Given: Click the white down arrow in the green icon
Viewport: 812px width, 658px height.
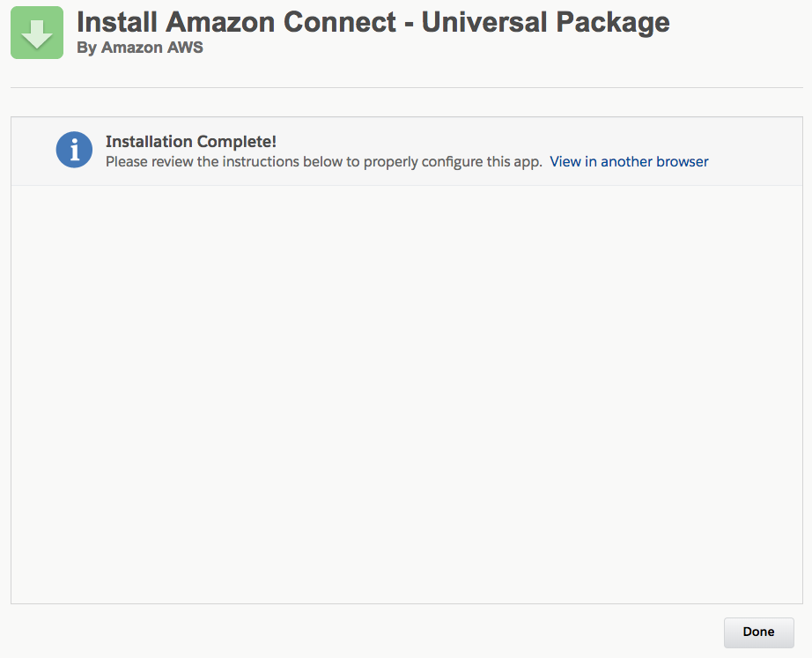Looking at the screenshot, I should pyautogui.click(x=37, y=34).
